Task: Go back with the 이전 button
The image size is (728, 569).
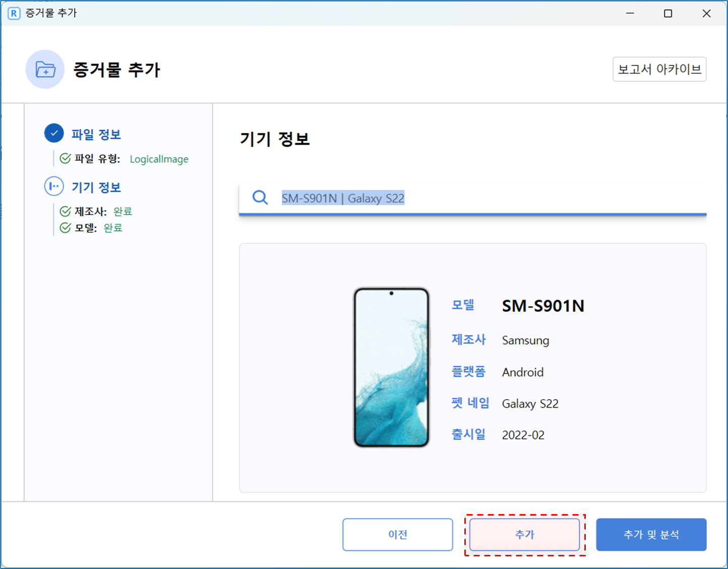Action: coord(398,534)
